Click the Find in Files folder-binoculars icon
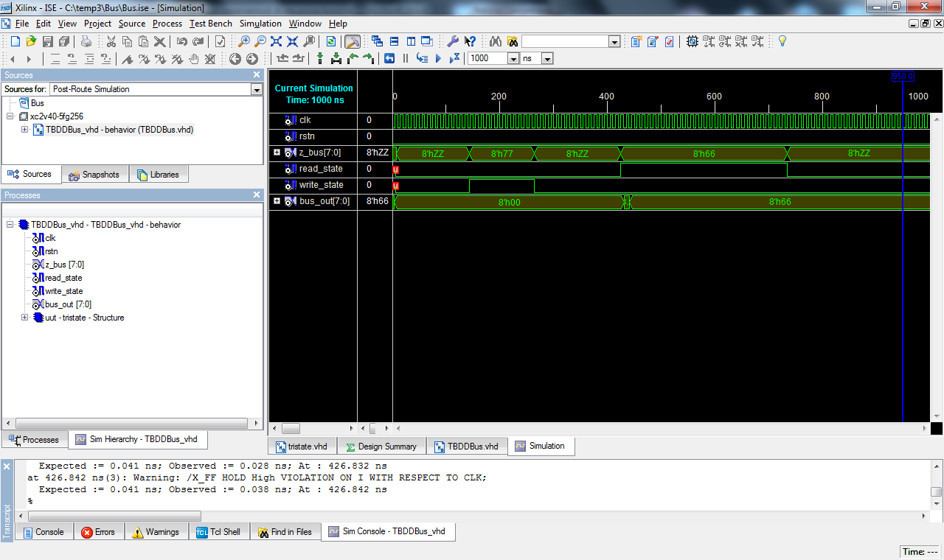 pos(512,41)
